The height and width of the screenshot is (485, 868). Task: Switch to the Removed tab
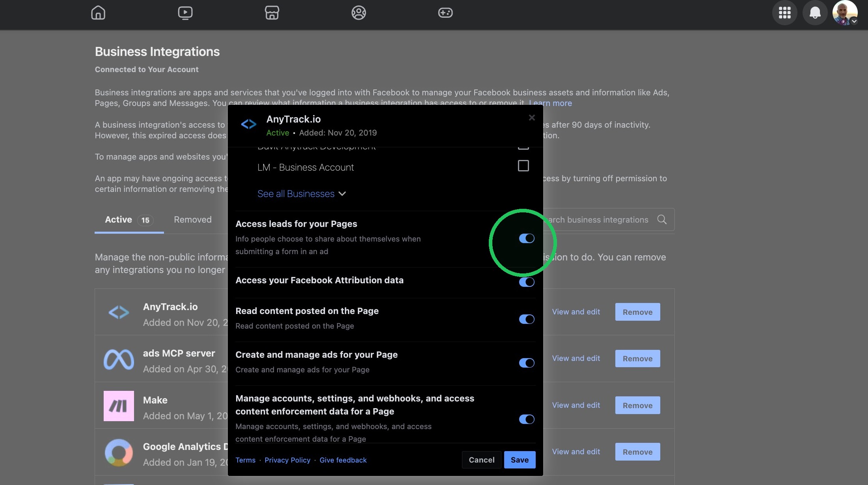click(x=193, y=219)
